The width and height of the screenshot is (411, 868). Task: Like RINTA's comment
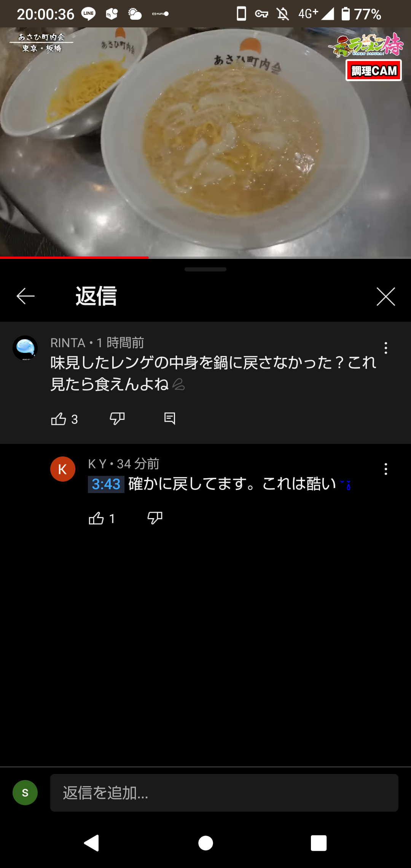(x=59, y=419)
